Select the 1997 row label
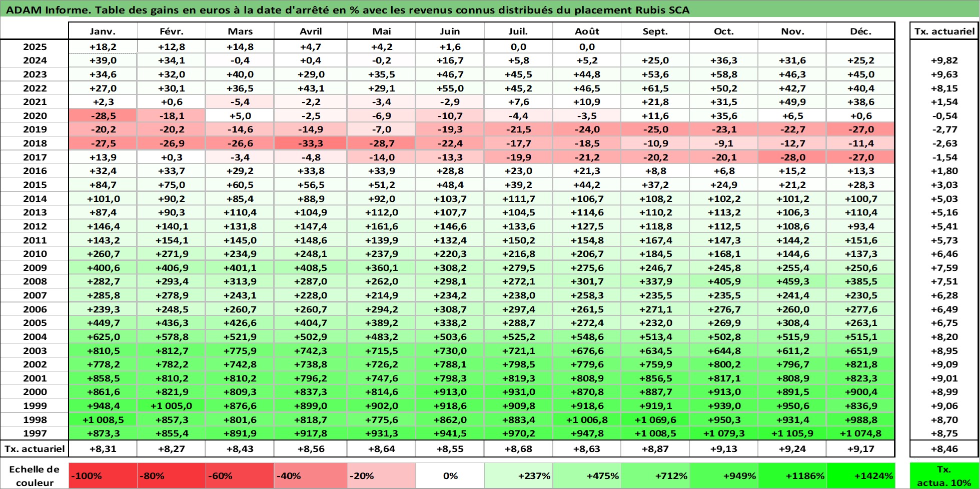This screenshot has height=489, width=980. tap(35, 433)
